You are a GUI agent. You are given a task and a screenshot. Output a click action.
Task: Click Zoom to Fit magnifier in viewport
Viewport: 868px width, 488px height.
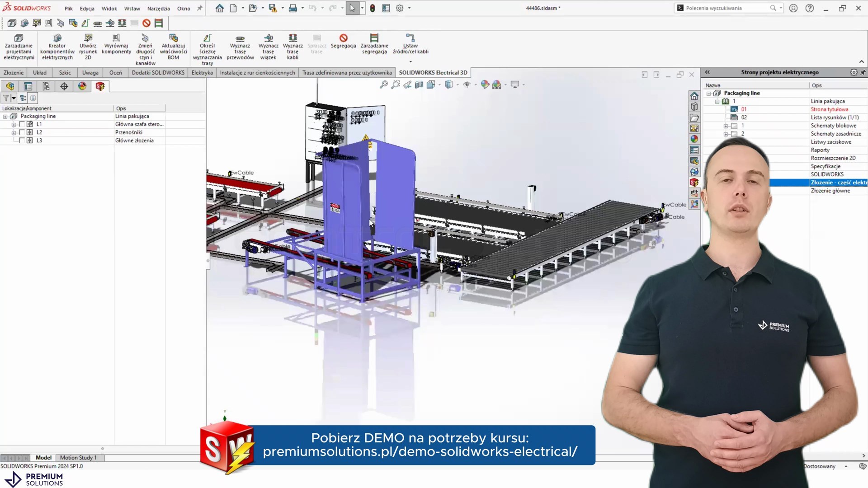coord(383,84)
